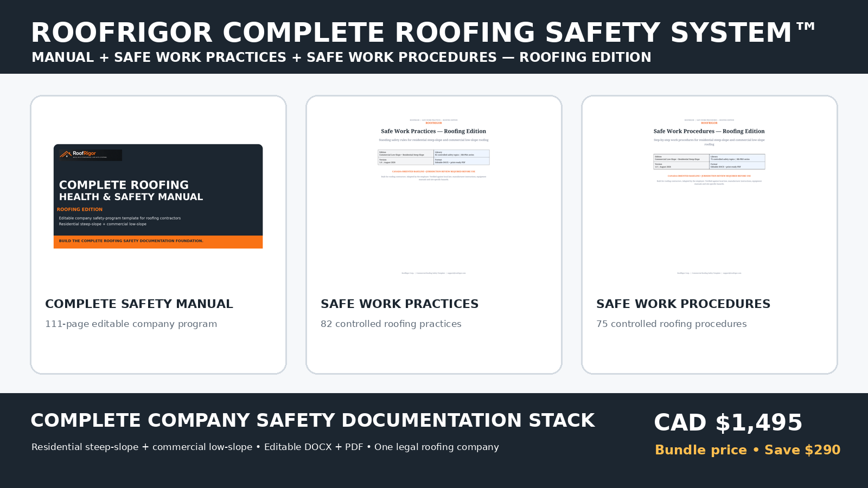Select the 'SAFE WORK PROCEDURES' card heading
The width and height of the screenshot is (868, 488).
683,304
